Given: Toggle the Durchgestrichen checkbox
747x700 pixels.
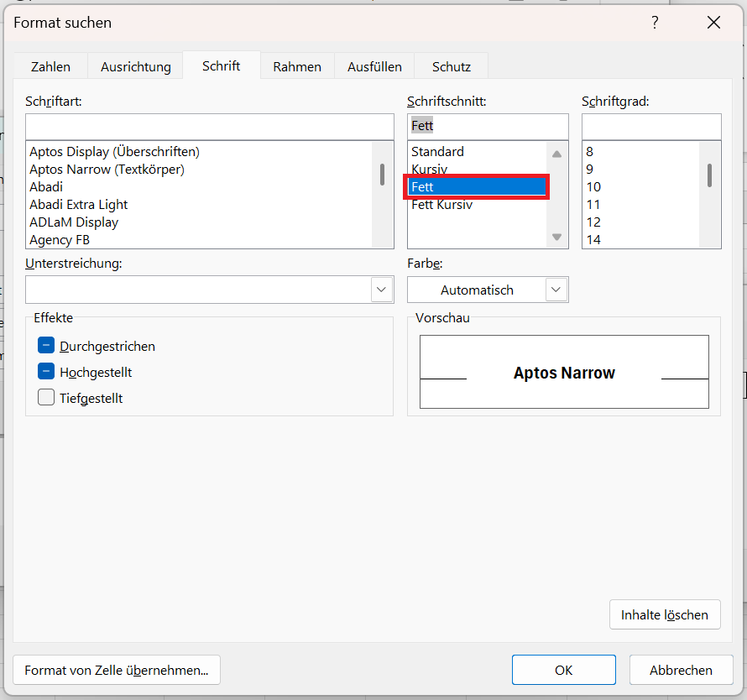Looking at the screenshot, I should pyautogui.click(x=45, y=346).
